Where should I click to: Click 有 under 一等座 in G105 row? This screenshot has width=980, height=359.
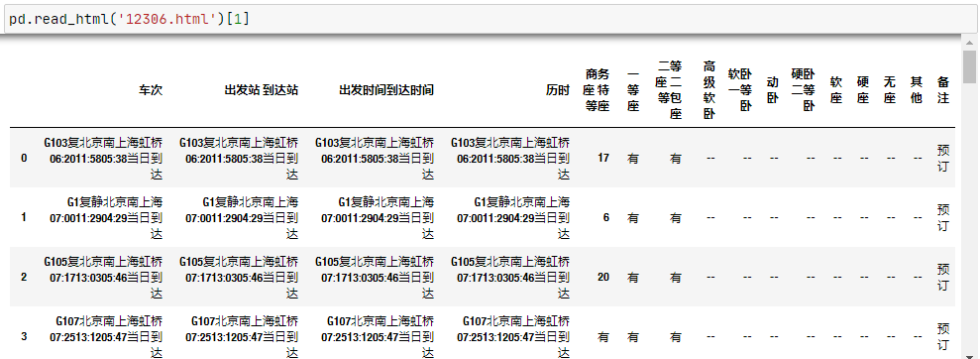tap(633, 278)
